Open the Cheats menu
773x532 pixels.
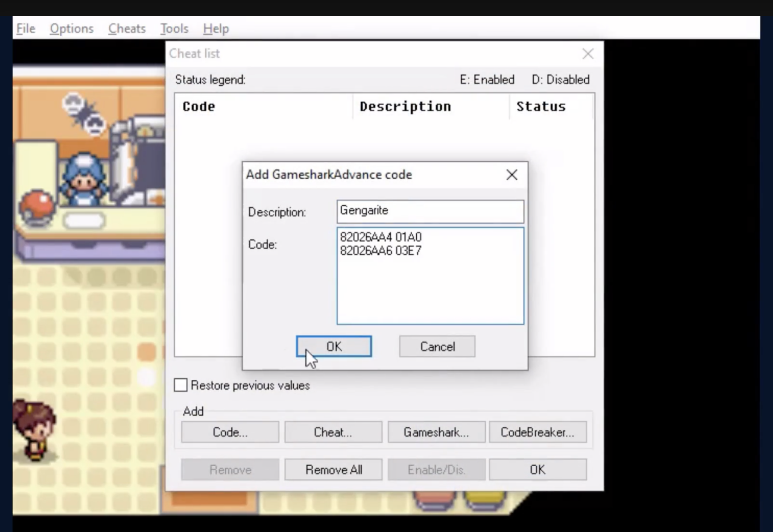click(x=127, y=28)
